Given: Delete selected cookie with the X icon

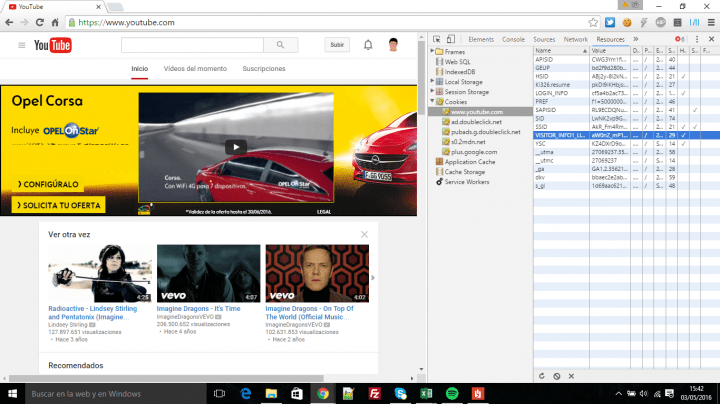Looking at the screenshot, I should 571,376.
